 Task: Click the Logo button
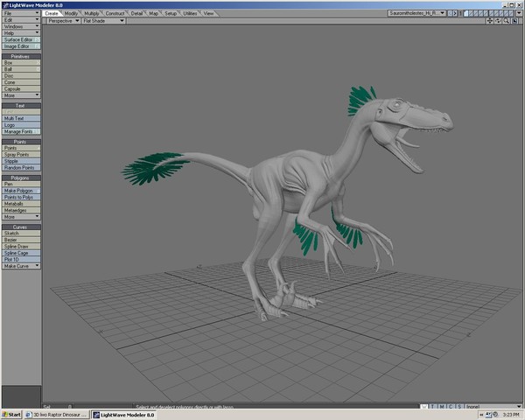21,125
